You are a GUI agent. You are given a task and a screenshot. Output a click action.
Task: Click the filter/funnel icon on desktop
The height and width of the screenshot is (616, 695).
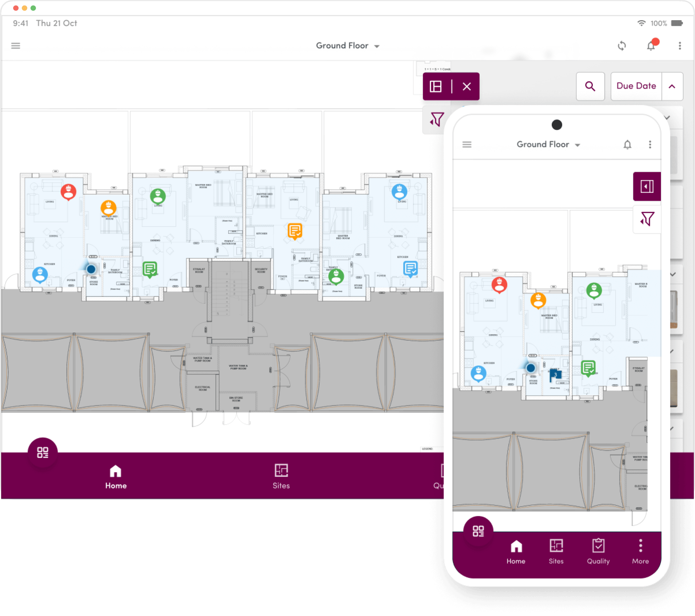coord(436,118)
